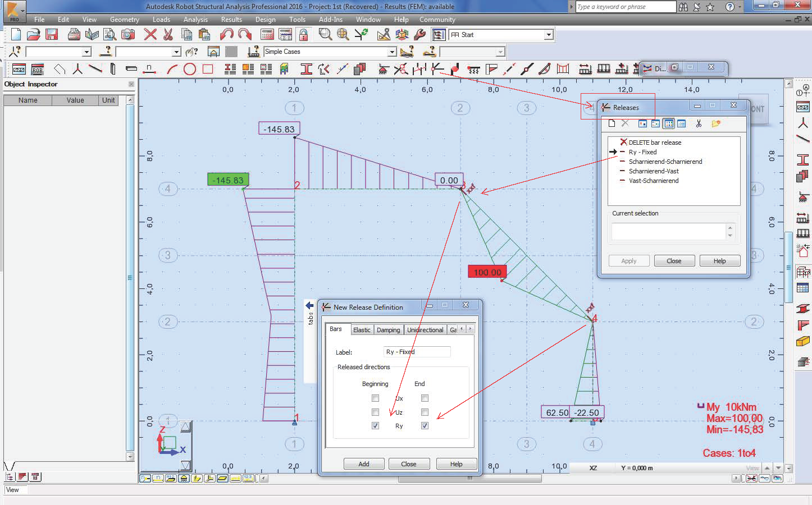812x505 pixels.
Task: Open a project file via the folder icon
Action: [x=34, y=35]
